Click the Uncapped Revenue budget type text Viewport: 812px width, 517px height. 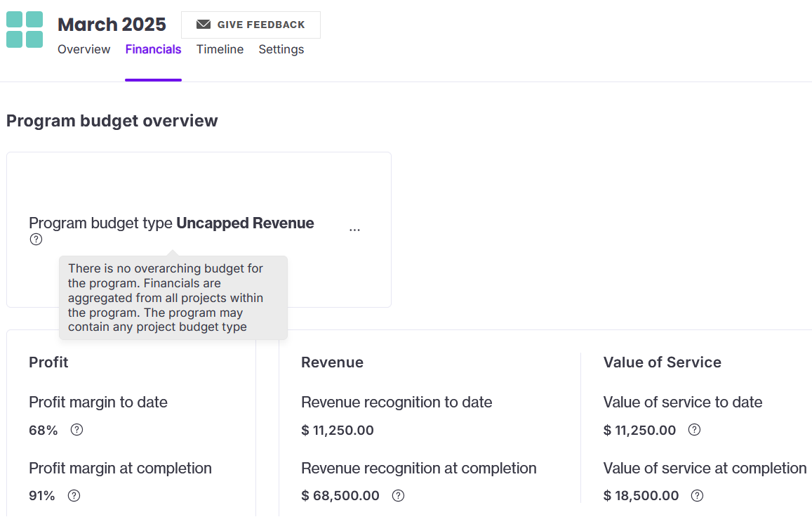point(246,223)
